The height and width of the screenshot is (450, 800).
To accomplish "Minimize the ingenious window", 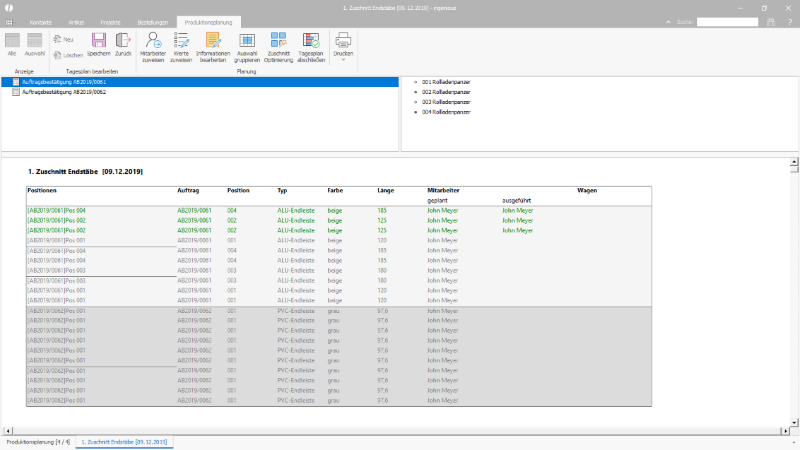I will (740, 8).
